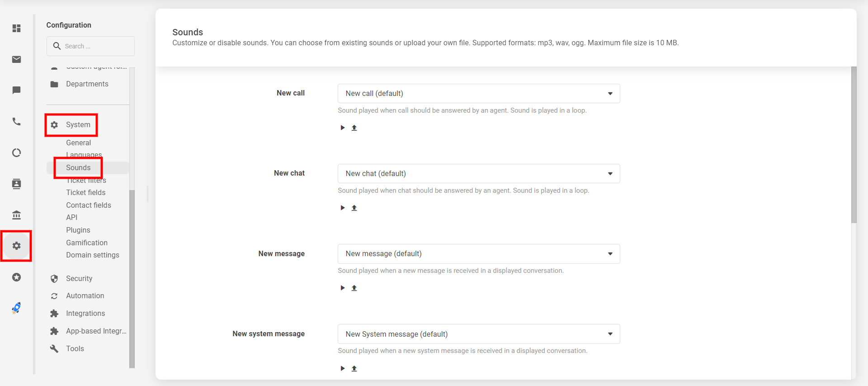This screenshot has height=386, width=868.
Task: Go to Domain settings
Action: coord(93,255)
